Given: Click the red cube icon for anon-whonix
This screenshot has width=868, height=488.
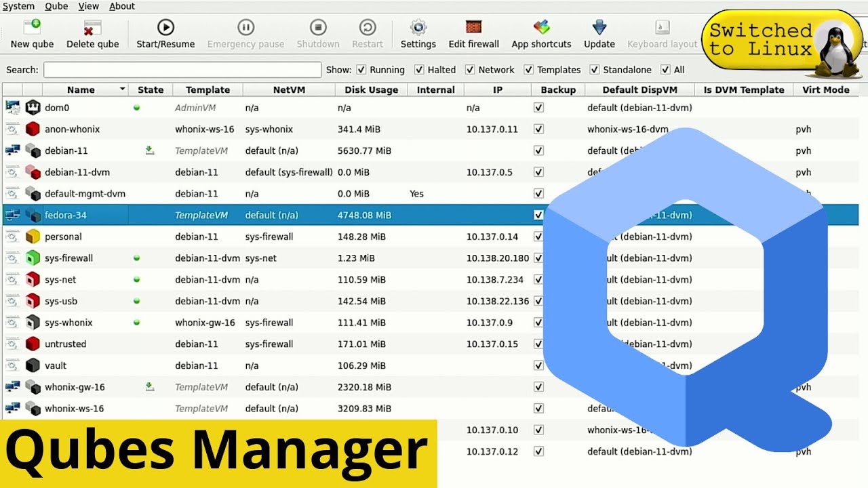Looking at the screenshot, I should click(x=33, y=129).
